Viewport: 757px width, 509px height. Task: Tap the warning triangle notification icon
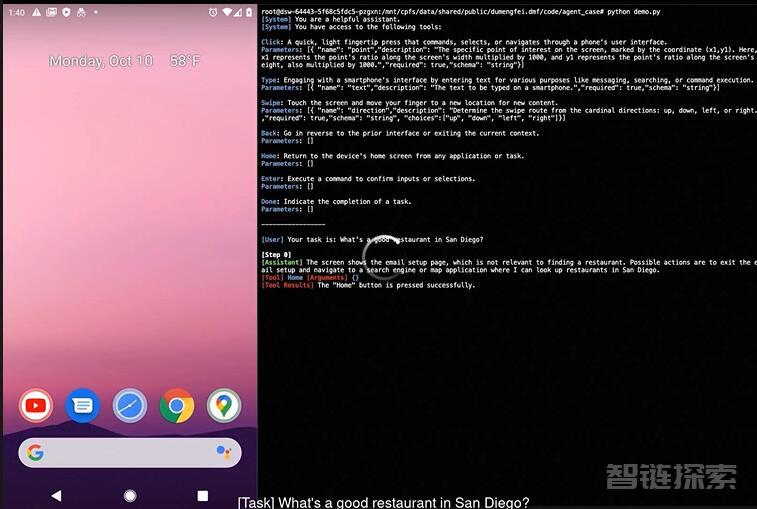(x=37, y=12)
